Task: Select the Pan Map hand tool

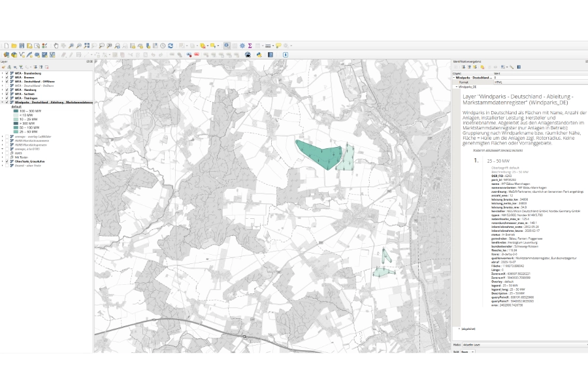Action: (x=56, y=46)
